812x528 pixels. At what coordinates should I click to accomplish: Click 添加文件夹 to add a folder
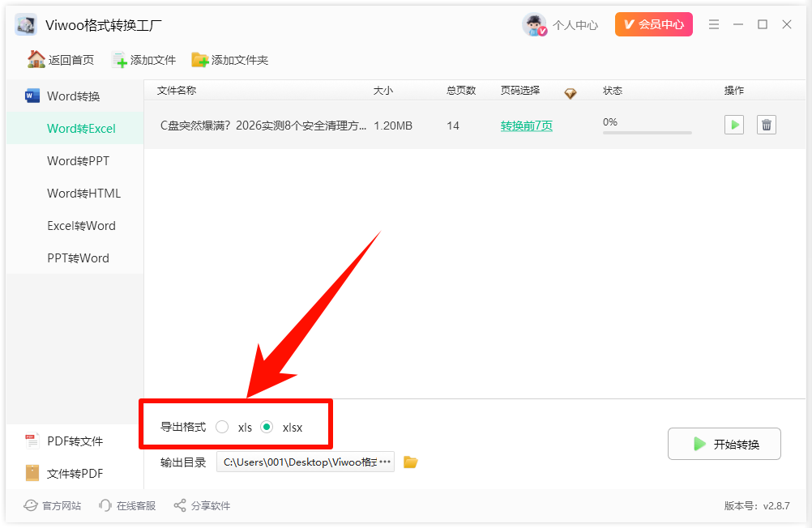230,60
